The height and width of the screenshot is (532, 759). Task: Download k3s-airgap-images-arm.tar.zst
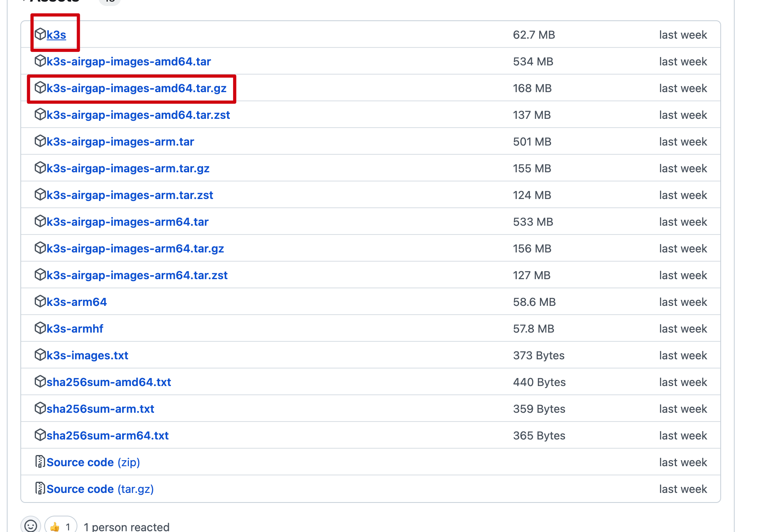tap(130, 195)
